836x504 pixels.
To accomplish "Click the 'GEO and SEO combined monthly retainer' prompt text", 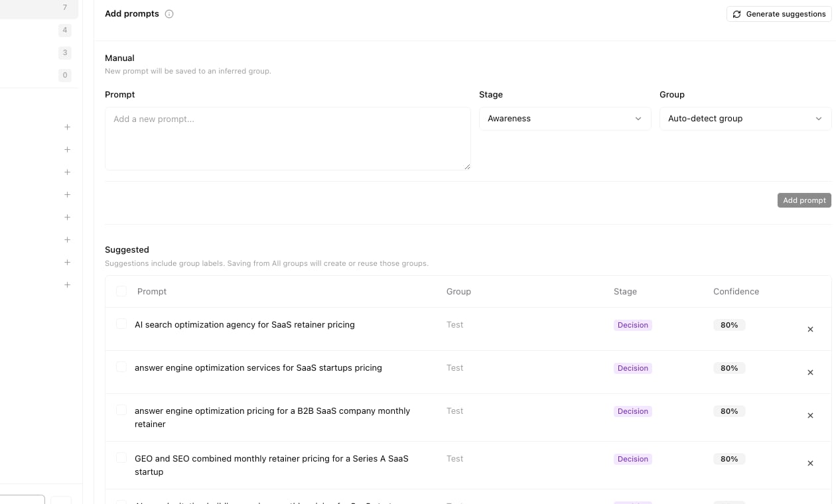I will pos(271,465).
